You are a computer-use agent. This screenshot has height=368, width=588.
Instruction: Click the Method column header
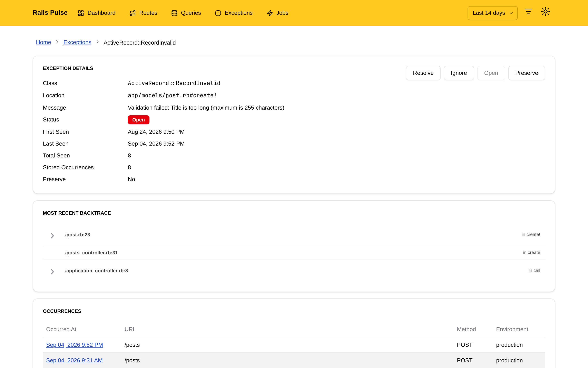[466, 329]
